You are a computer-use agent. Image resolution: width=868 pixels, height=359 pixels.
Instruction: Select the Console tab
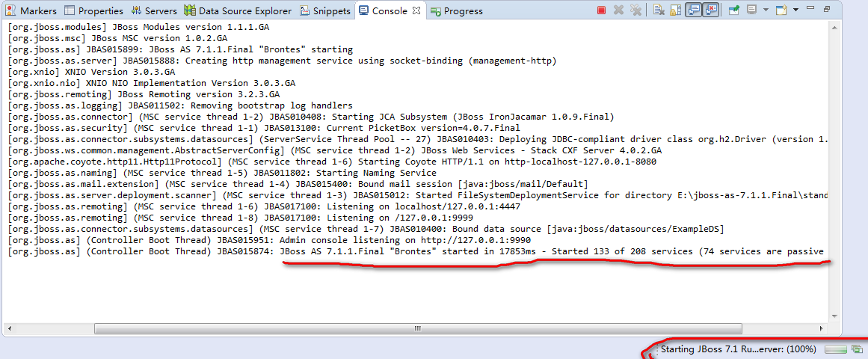point(390,10)
